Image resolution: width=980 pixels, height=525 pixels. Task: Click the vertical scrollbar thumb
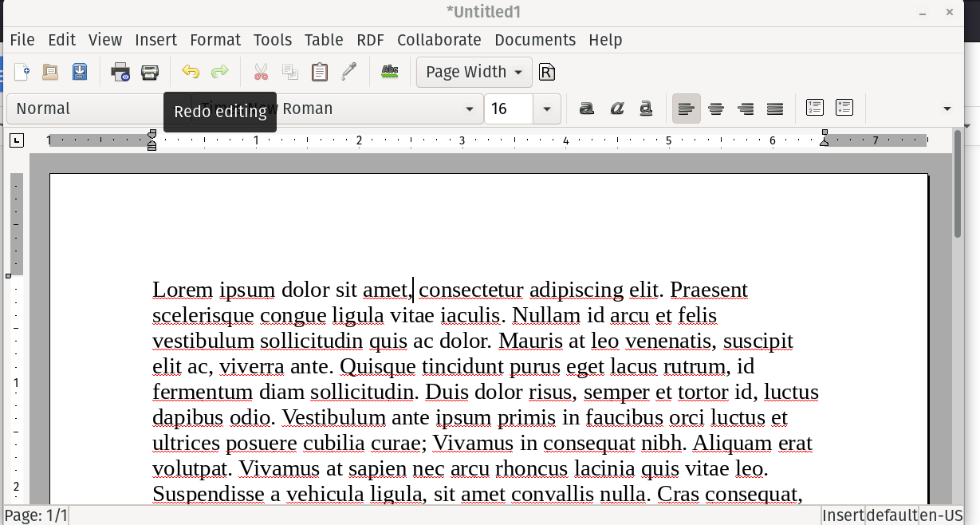tap(958, 184)
